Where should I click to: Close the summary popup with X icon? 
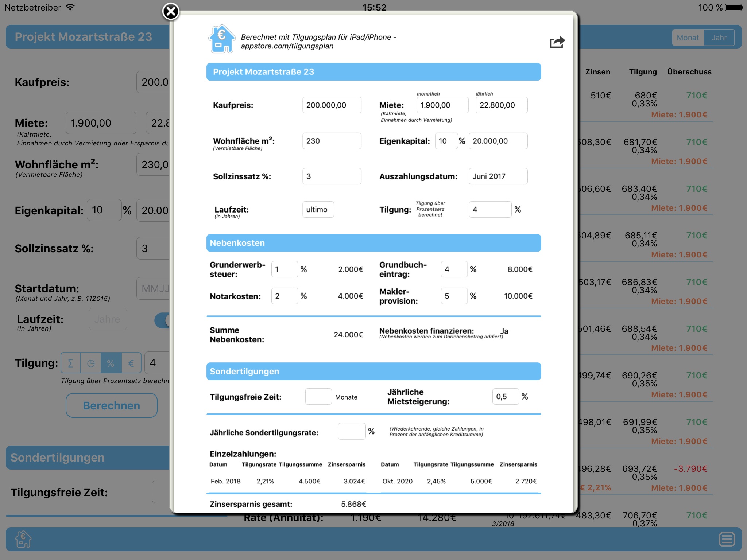[170, 12]
